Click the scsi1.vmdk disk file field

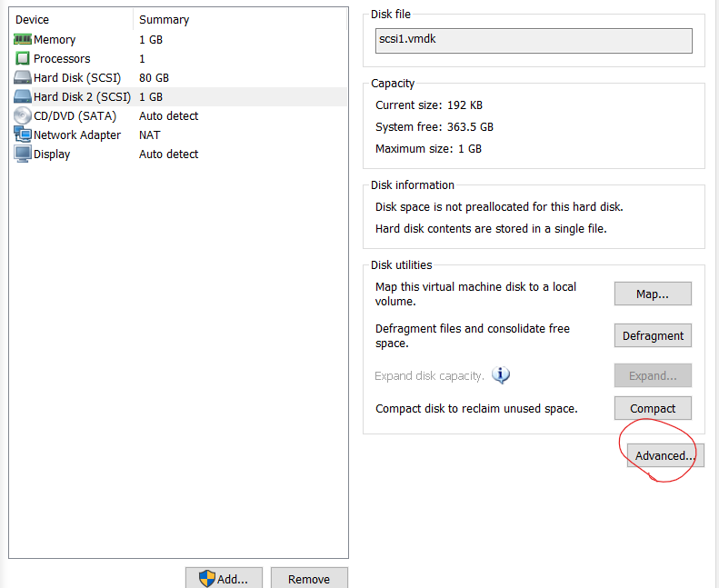[534, 41]
